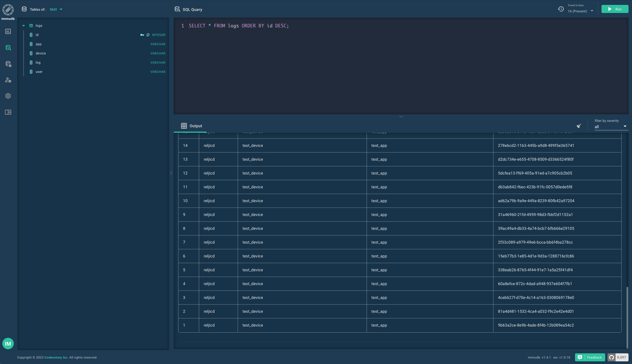Open the settings gear in sidebar

(x=8, y=96)
